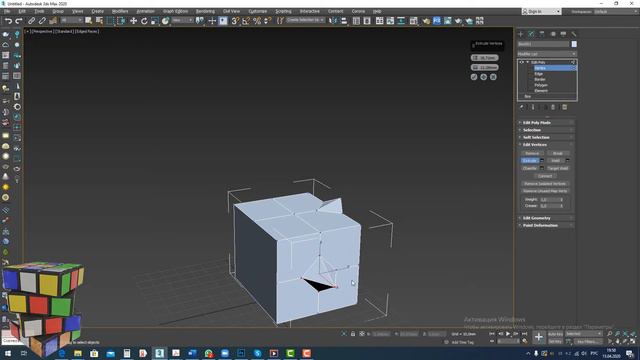
Task: Open the Create panel plus tab
Action: [521, 34]
